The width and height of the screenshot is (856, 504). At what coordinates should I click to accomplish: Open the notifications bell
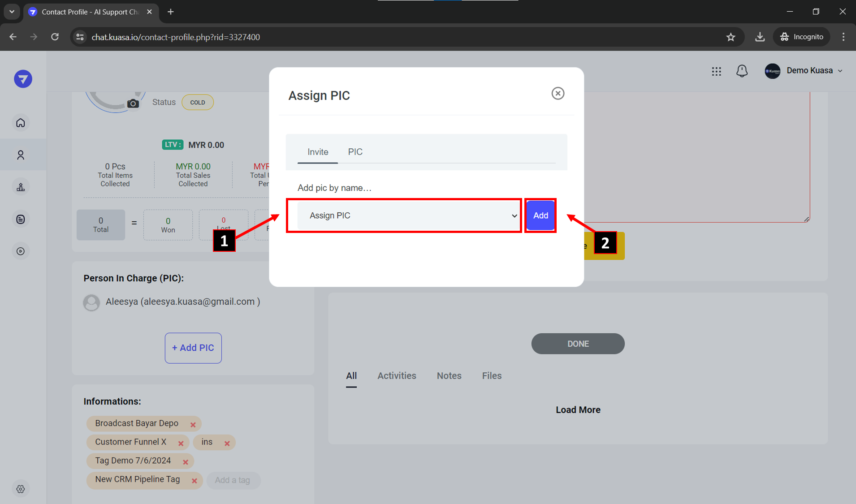pos(742,71)
